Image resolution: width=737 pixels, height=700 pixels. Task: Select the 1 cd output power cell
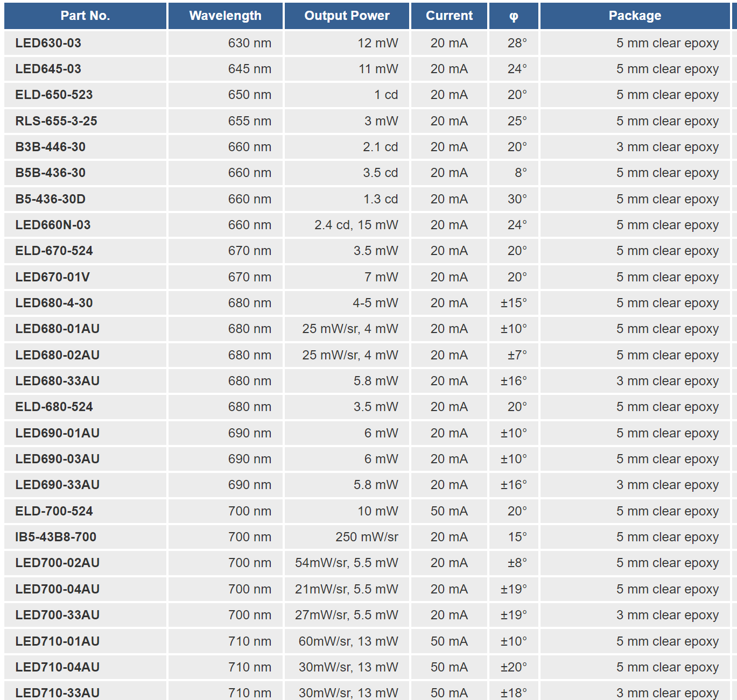pyautogui.click(x=347, y=95)
